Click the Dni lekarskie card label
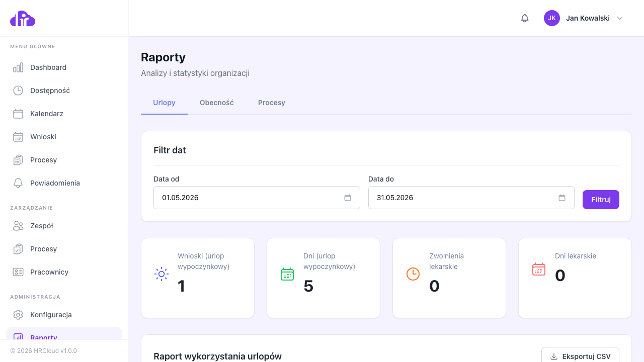 [x=576, y=256]
